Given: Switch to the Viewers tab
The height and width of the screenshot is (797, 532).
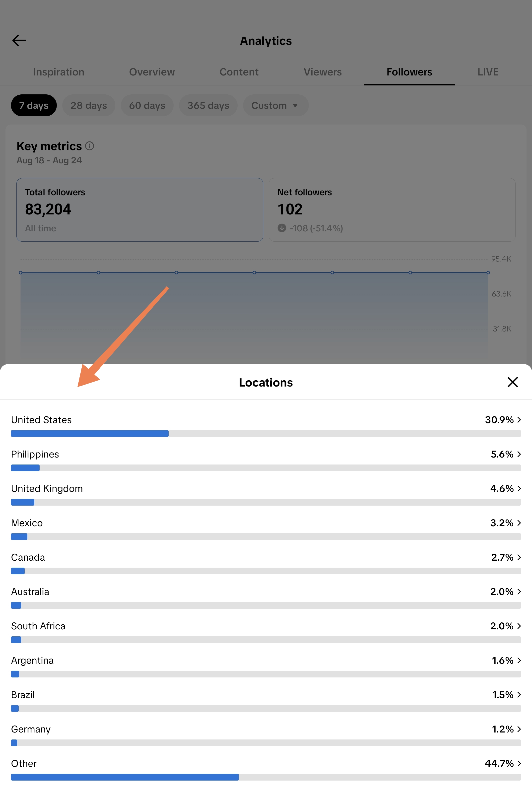Looking at the screenshot, I should 322,72.
